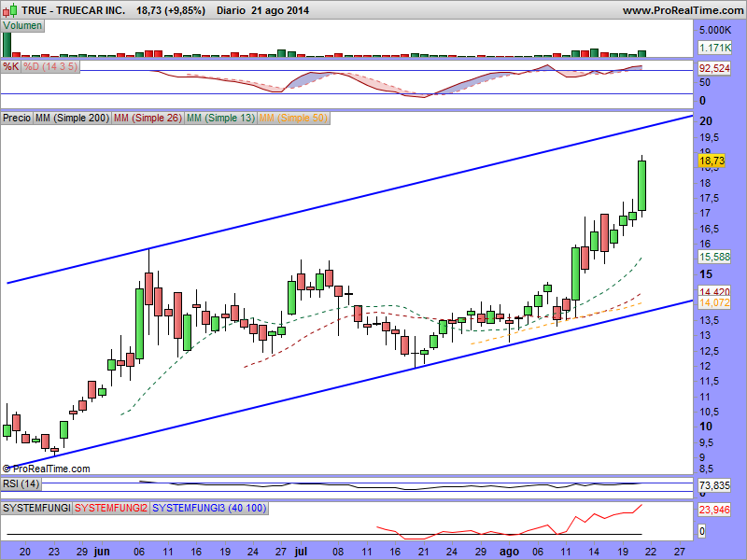Open the %K stochastic line label
The height and width of the screenshot is (560, 747).
(10, 66)
